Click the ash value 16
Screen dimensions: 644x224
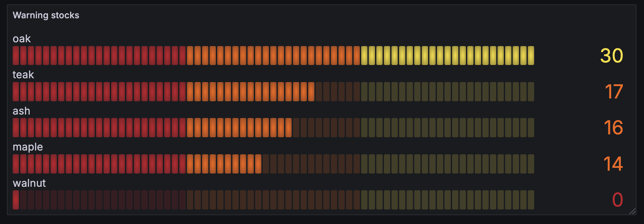(613, 128)
